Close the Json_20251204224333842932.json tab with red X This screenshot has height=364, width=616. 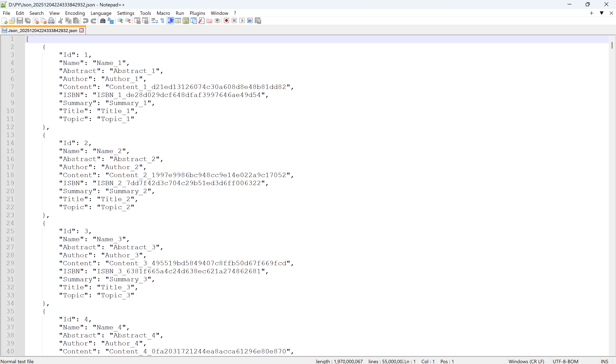pyautogui.click(x=81, y=30)
